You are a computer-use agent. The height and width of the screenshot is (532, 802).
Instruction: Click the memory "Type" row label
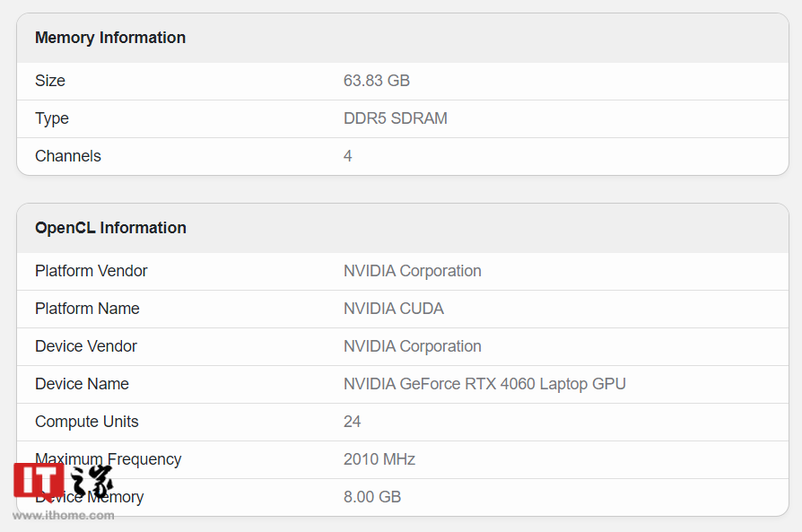(x=52, y=118)
